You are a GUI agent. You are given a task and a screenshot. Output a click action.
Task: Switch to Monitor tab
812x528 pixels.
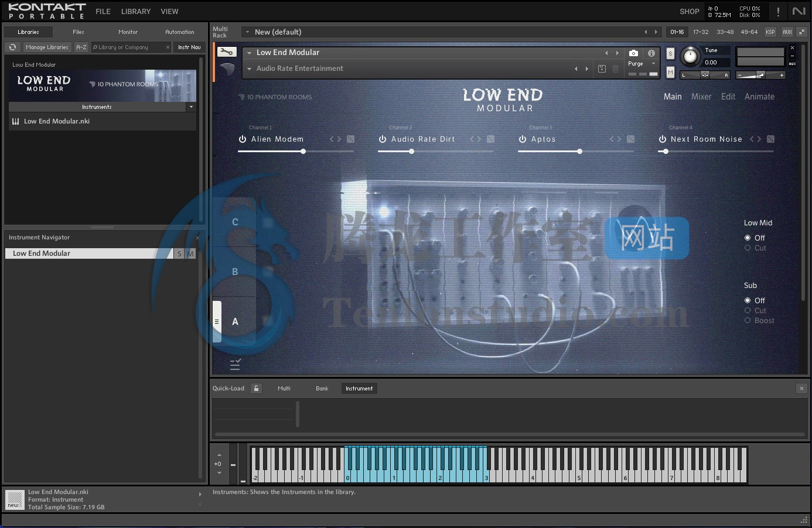pyautogui.click(x=128, y=32)
